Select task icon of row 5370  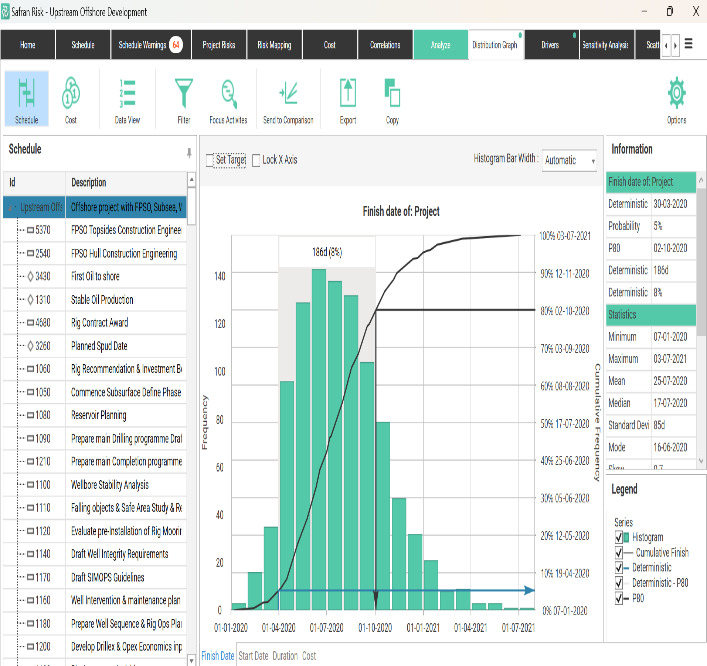(31, 230)
